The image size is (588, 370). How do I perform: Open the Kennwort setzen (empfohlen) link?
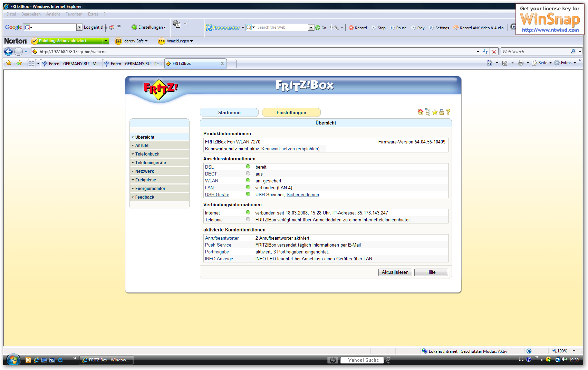point(290,149)
